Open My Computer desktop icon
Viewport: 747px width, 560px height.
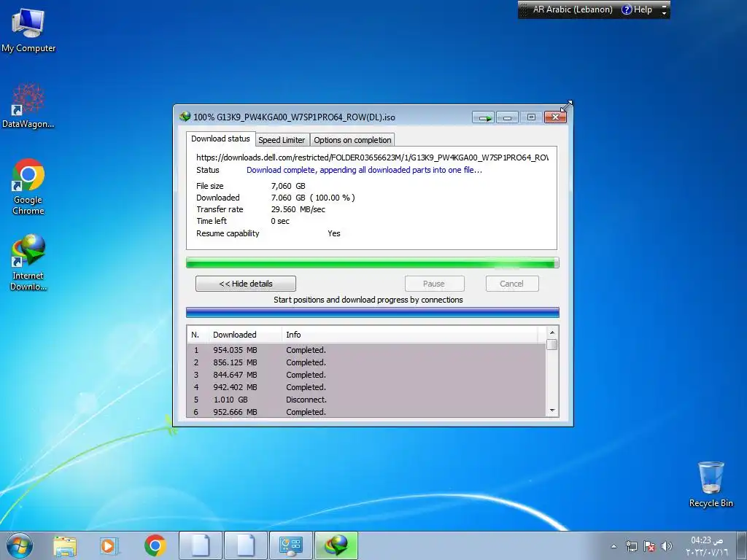pos(28,30)
